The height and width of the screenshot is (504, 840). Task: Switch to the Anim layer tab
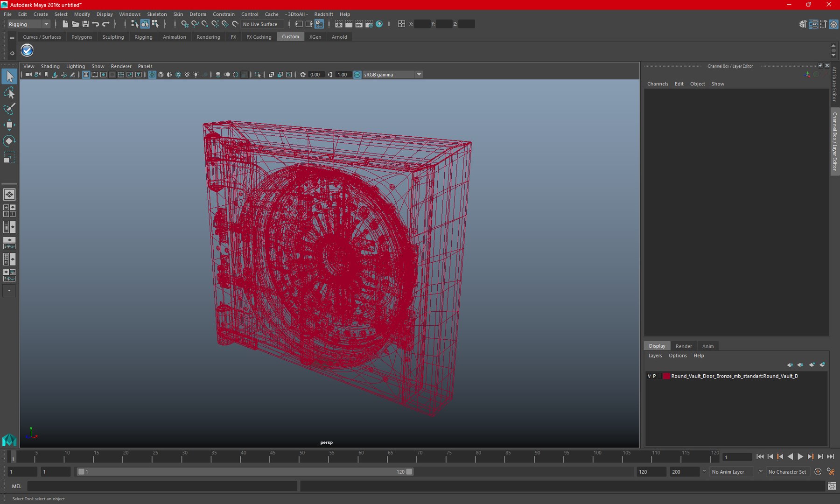click(x=708, y=346)
